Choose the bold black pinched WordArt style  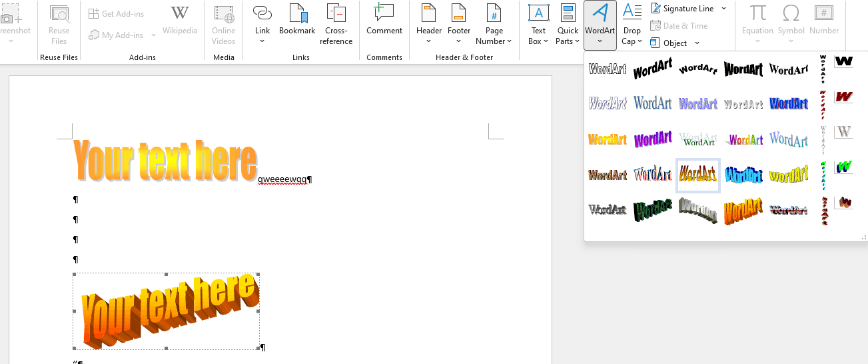pos(743,69)
